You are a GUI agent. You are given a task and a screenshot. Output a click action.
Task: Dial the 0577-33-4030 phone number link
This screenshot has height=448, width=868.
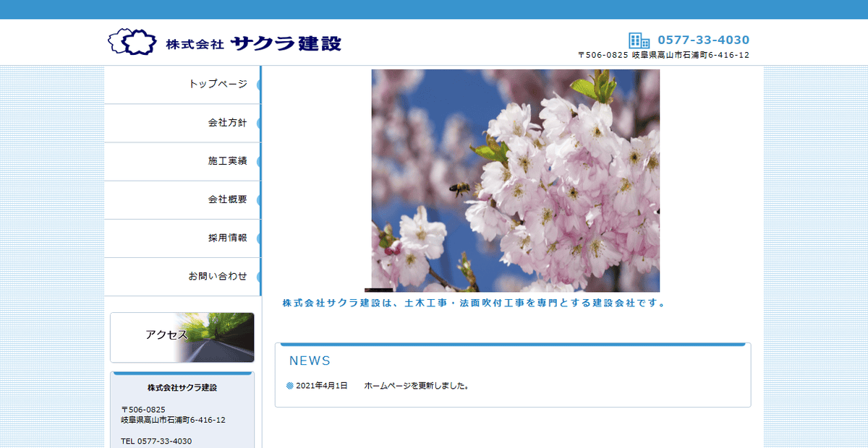click(704, 40)
